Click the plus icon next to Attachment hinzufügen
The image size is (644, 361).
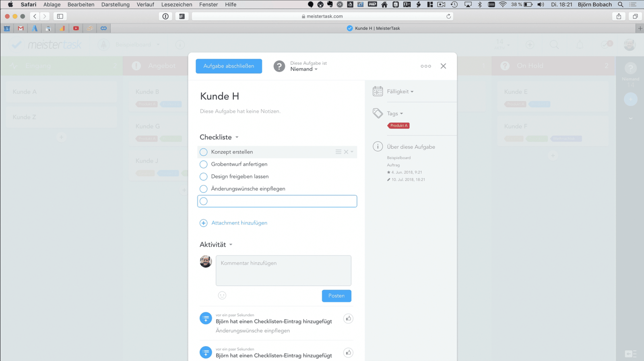tap(204, 223)
